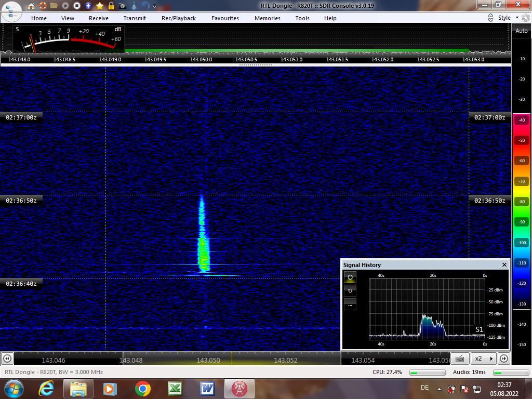The image size is (532, 399).
Task: Click the ribbon collapse up-down arrows icon
Action: click(490, 18)
